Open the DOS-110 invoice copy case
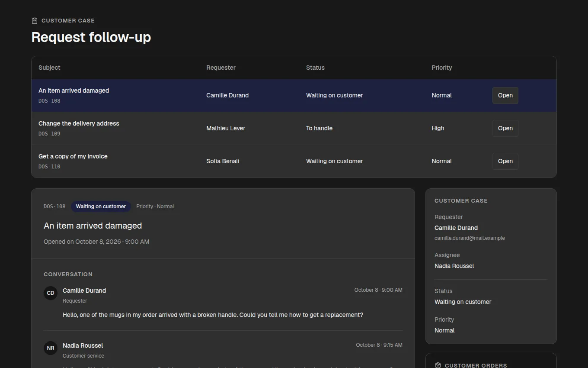 [505, 161]
